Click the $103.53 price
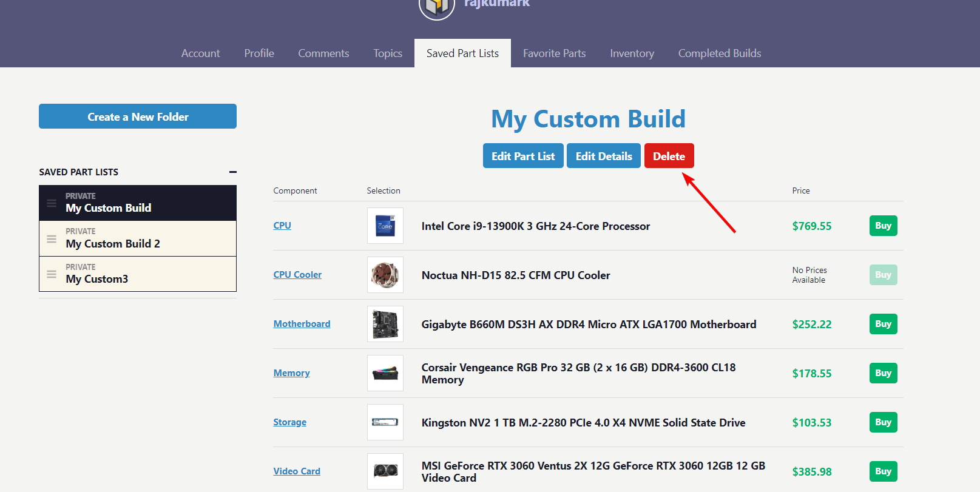980x492 pixels. click(812, 423)
